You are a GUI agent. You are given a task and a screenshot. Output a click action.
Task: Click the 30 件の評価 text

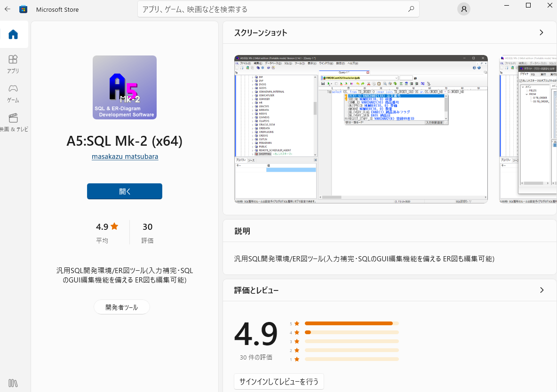click(256, 357)
